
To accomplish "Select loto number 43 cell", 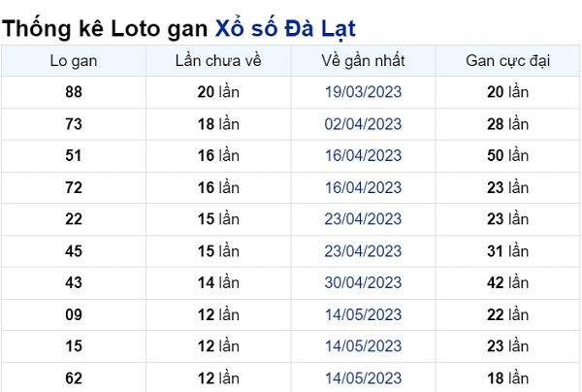I will point(74,283).
